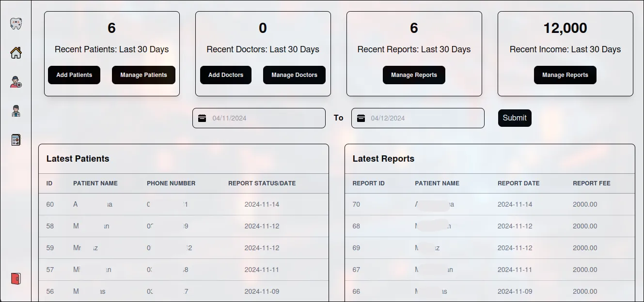
Task: Open the Reports icon in the sidebar
Action: 16,139
